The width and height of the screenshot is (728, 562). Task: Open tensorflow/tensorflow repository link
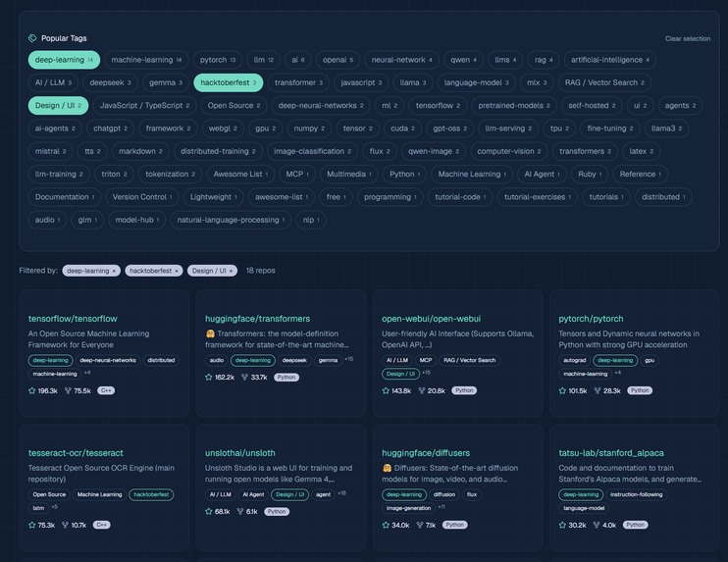coord(73,319)
